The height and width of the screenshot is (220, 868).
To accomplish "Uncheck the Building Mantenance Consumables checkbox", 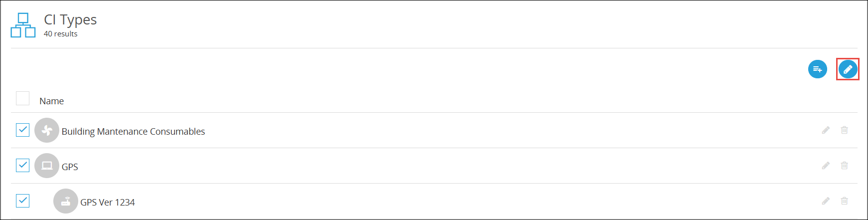I will [23, 130].
